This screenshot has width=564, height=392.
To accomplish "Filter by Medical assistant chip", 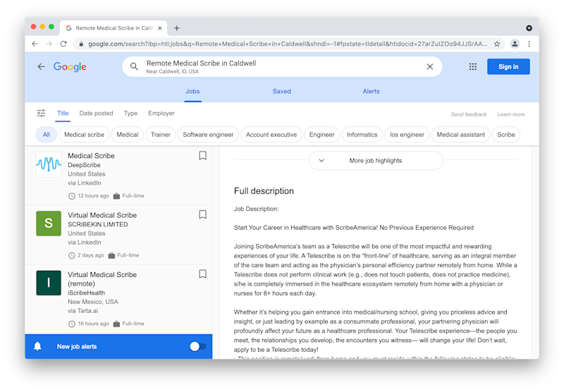I will tap(461, 135).
